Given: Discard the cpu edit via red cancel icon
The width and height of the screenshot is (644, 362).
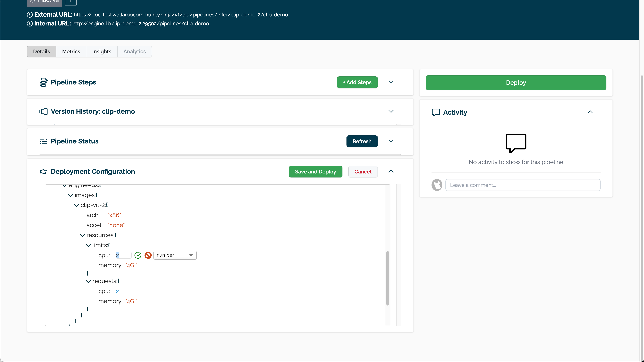Looking at the screenshot, I should point(148,255).
